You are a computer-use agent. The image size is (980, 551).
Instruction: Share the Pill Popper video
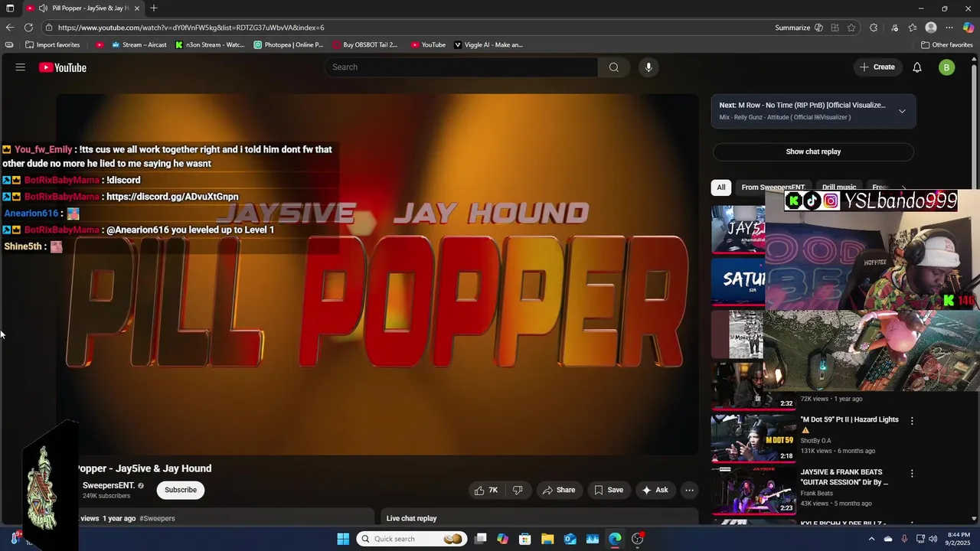[x=559, y=490]
